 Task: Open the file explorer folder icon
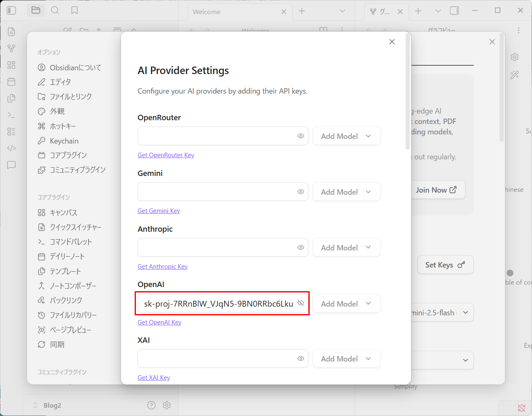36,10
